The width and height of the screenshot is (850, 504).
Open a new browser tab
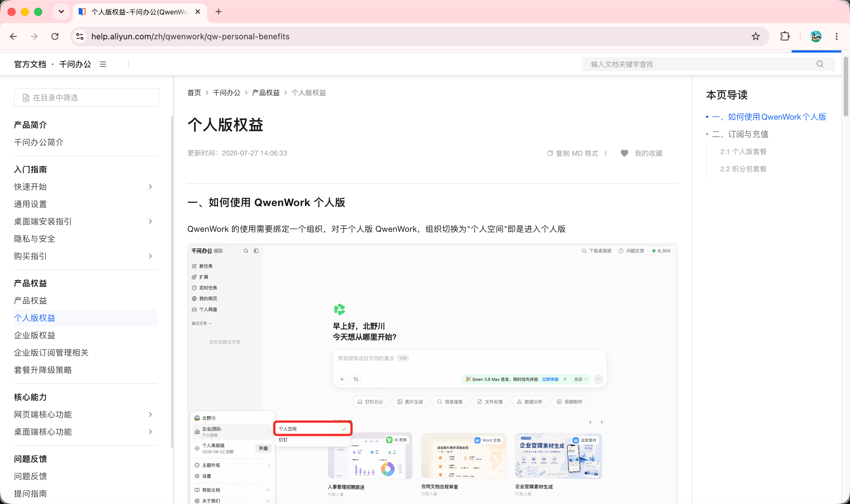pyautogui.click(x=219, y=12)
